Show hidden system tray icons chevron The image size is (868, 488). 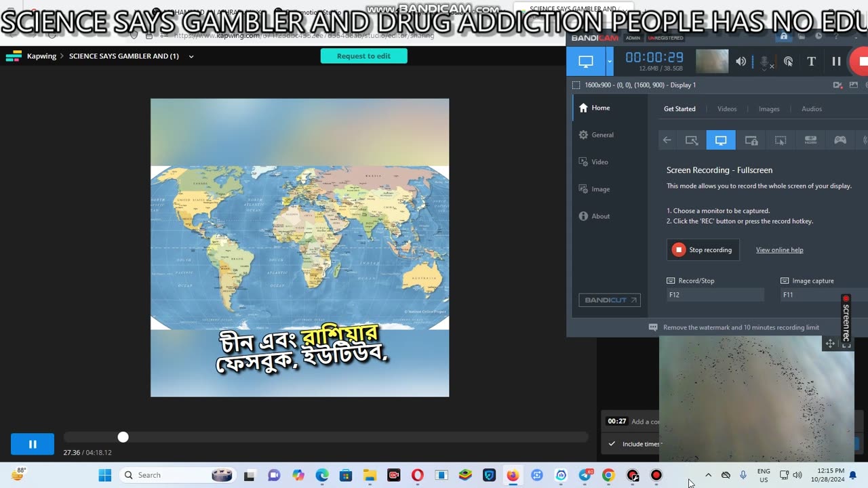click(708, 475)
